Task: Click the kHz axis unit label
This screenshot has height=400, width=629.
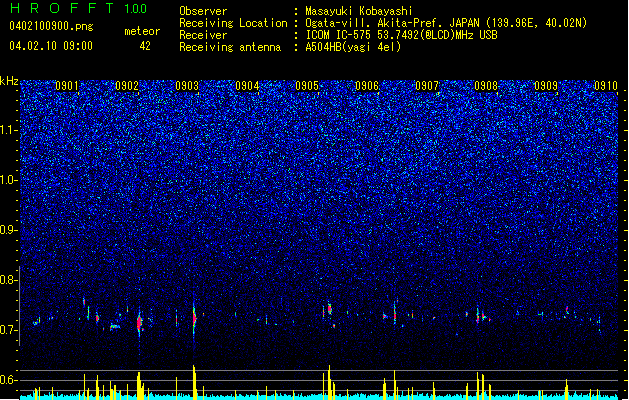Action: tap(9, 81)
